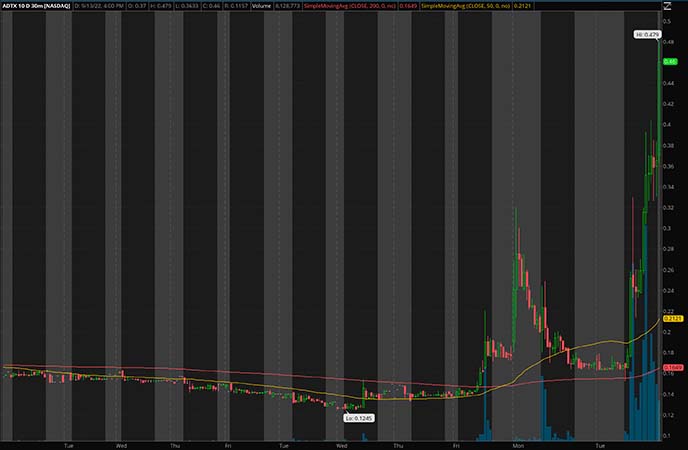
Task: Click the last Tue label on time axis
Action: pyautogui.click(x=600, y=443)
